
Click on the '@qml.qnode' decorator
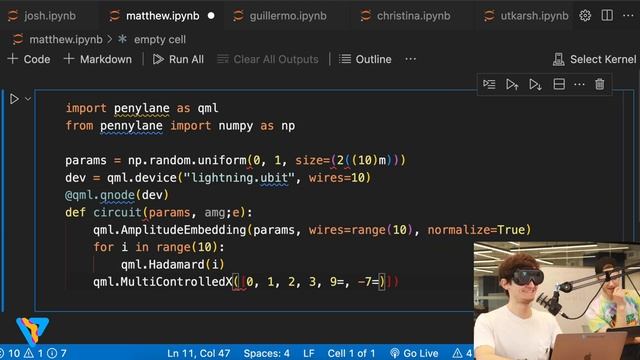tap(100, 195)
